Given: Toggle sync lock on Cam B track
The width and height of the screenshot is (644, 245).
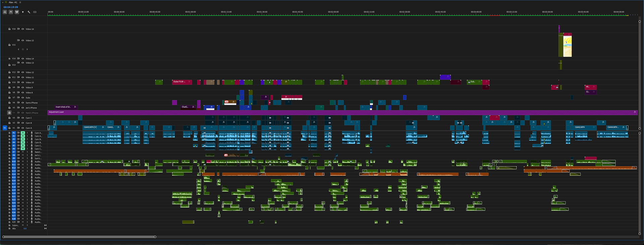Looking at the screenshot, I should (x=18, y=123).
